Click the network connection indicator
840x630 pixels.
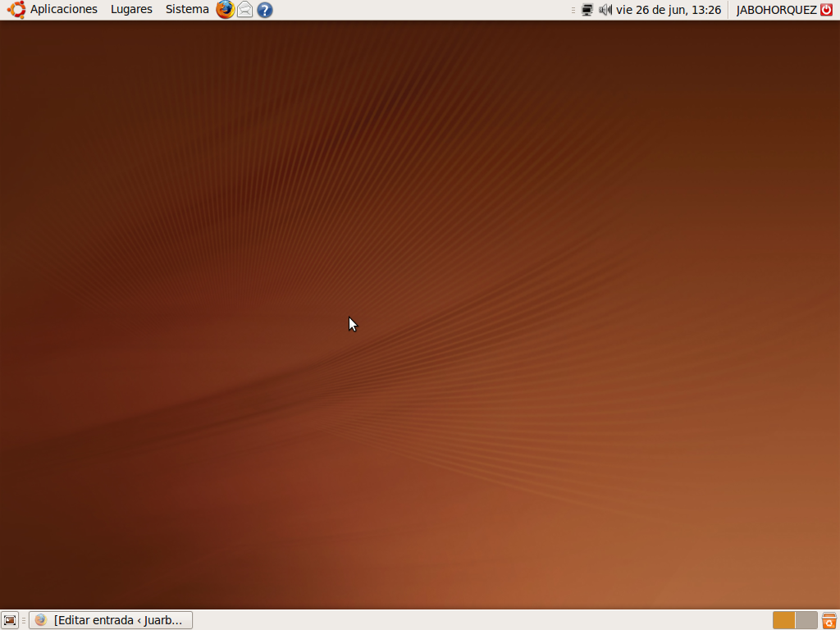click(x=587, y=10)
